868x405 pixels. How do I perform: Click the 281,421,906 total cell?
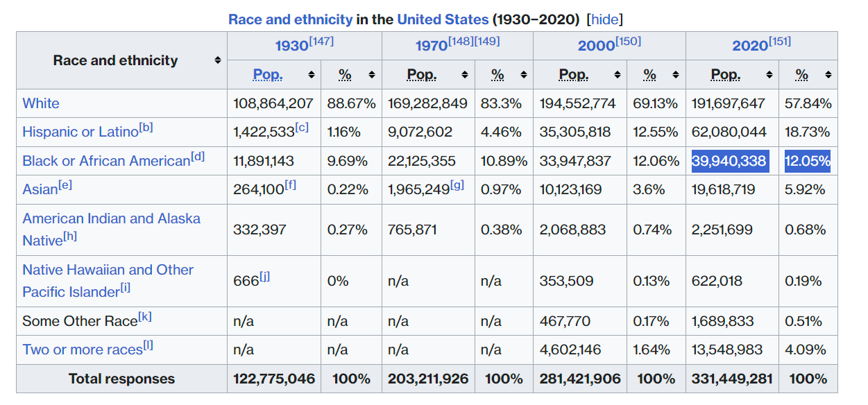click(x=580, y=379)
